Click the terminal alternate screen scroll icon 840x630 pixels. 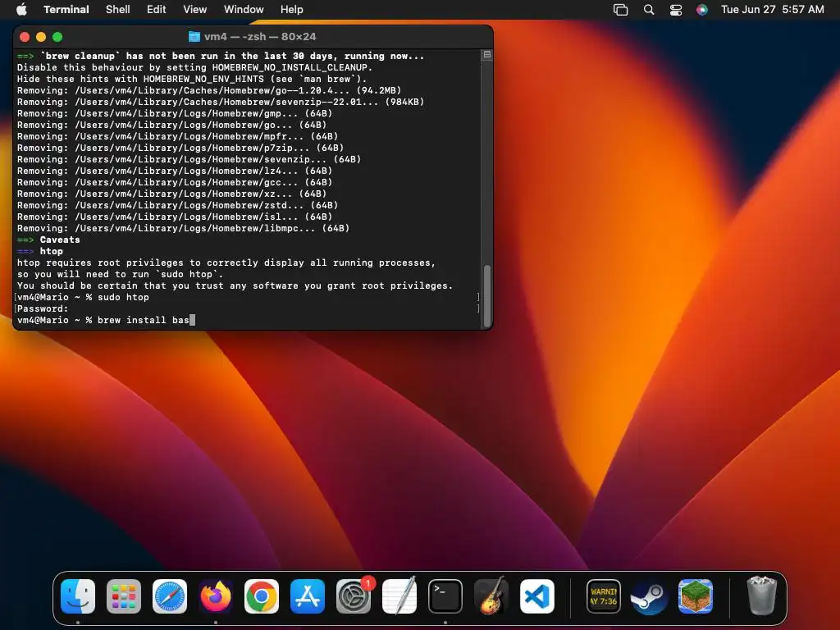click(x=487, y=55)
